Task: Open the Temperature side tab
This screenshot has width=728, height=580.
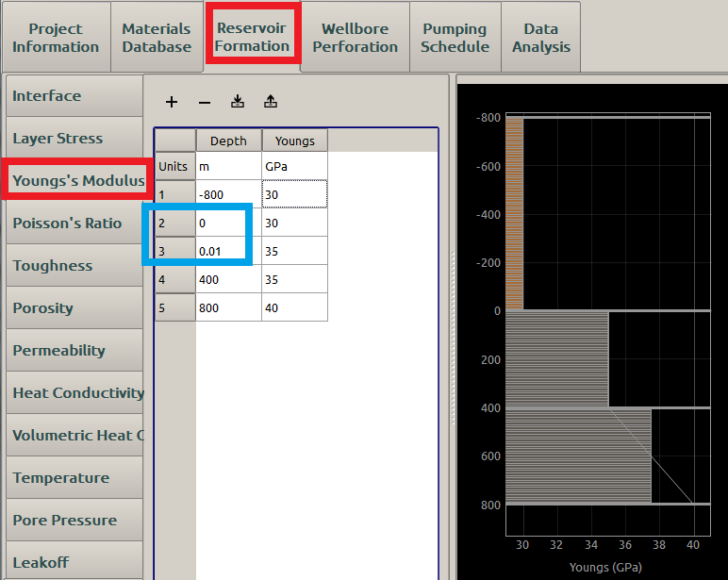Action: [74, 477]
